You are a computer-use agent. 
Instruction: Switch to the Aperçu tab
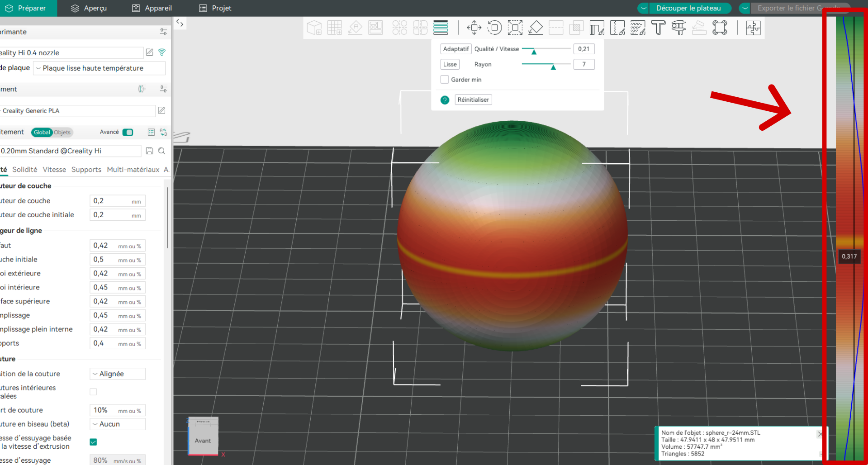click(89, 8)
